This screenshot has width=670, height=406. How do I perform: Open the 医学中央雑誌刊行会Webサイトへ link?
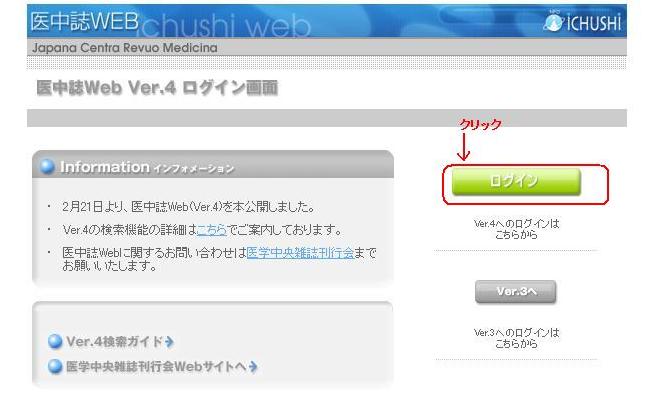156,366
